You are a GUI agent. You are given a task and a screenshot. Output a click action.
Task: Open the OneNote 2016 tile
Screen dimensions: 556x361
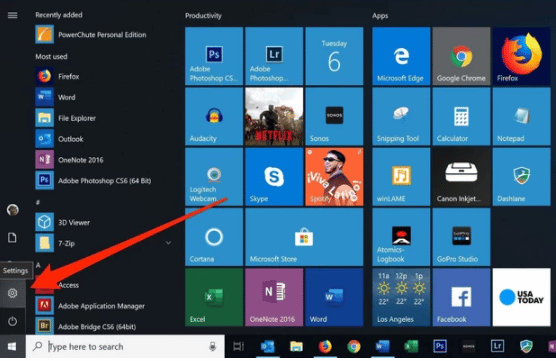pyautogui.click(x=274, y=297)
